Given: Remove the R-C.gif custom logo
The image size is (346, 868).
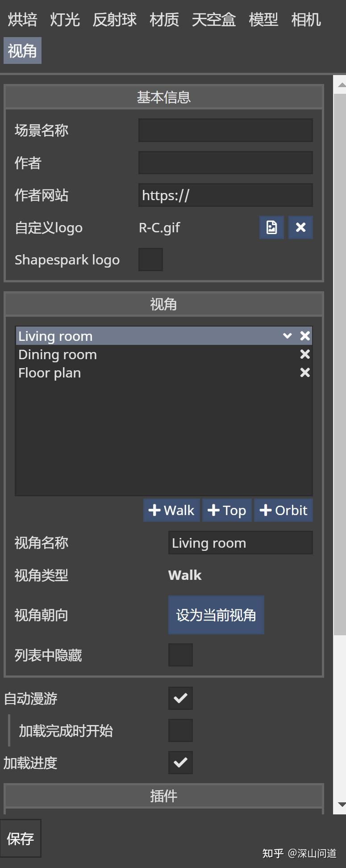Looking at the screenshot, I should (300, 227).
